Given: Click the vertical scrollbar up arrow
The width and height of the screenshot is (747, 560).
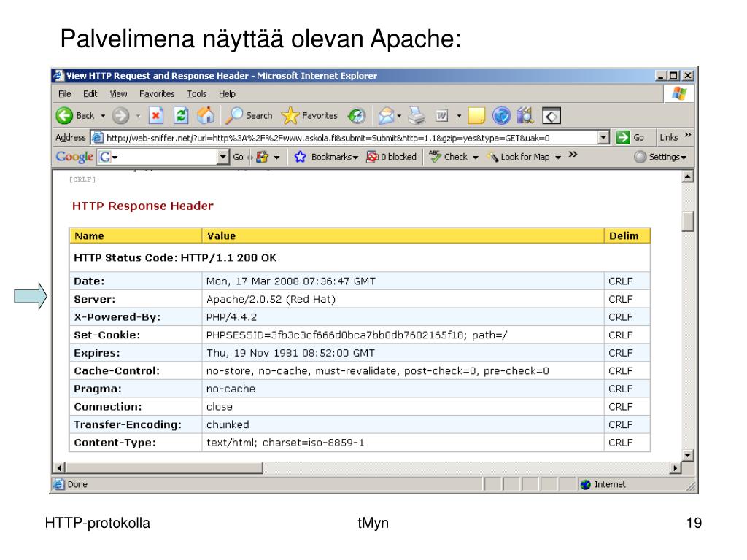Looking at the screenshot, I should pyautogui.click(x=687, y=176).
